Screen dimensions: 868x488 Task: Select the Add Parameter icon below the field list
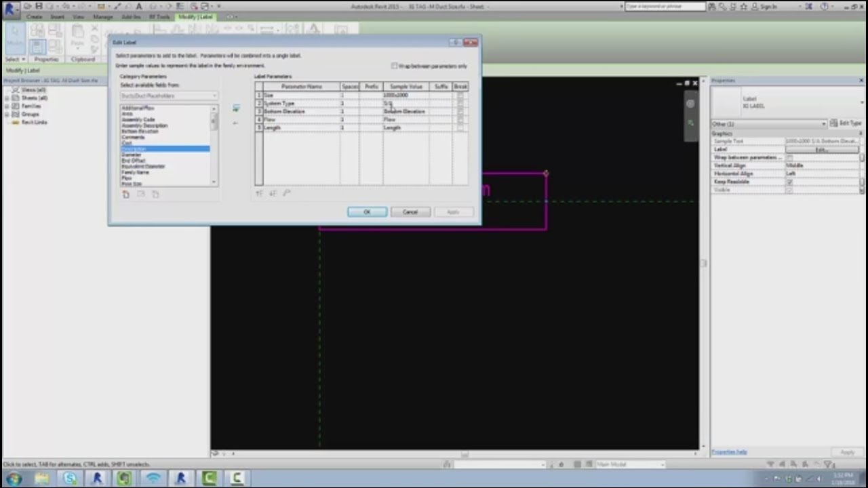coord(125,194)
